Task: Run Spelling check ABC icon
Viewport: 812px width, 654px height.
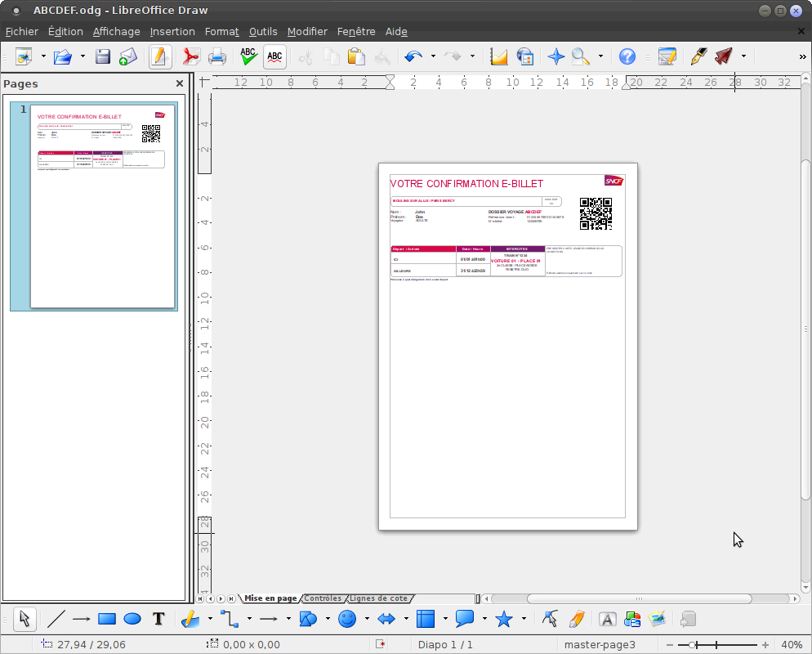Action: point(248,56)
